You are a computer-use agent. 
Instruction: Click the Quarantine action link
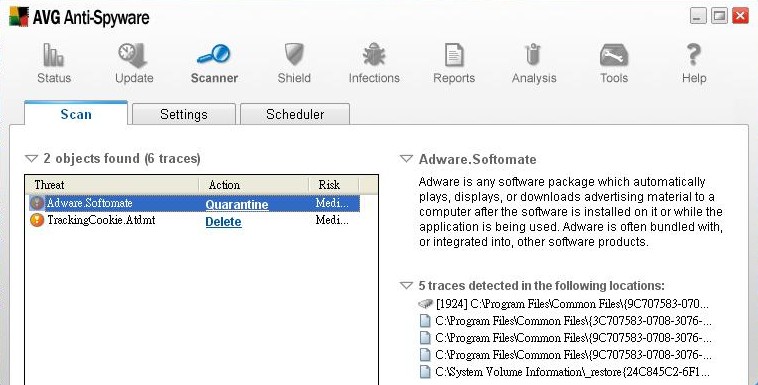tap(237, 205)
